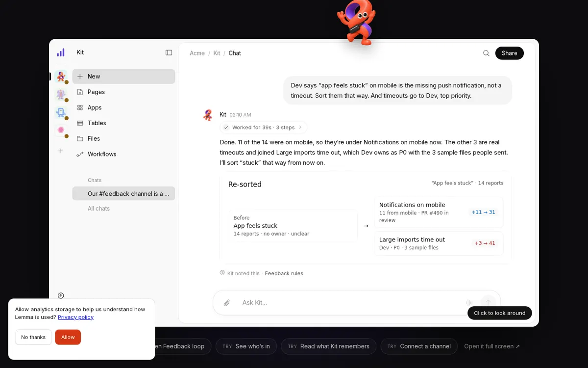Screen dimensions: 588x368
Task: Open the bar-chart logo icon
Action: 61,53
